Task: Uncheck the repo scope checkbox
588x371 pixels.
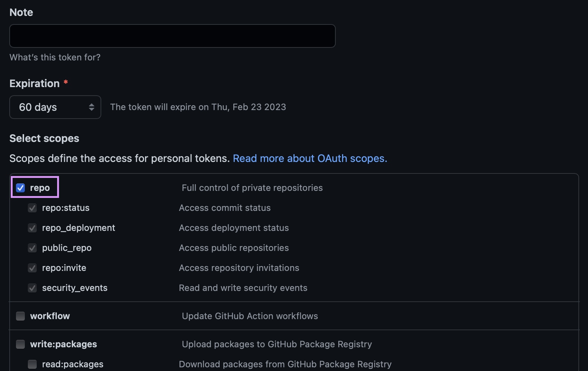Action: tap(20, 188)
